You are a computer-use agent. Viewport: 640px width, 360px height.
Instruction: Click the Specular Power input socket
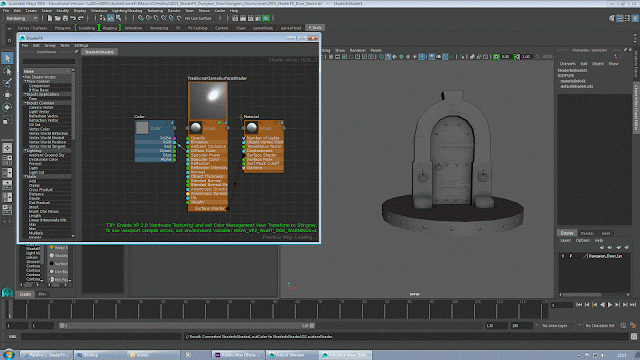coord(188,155)
